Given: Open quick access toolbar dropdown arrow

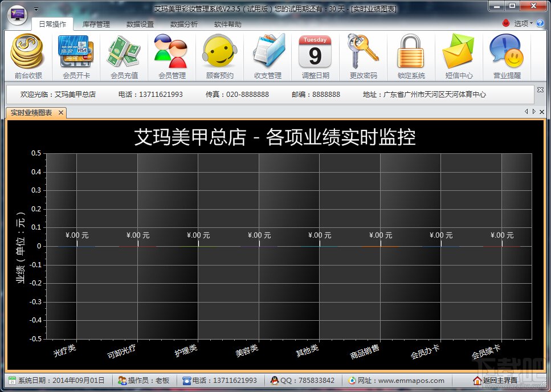Looking at the screenshot, I should pos(36,10).
